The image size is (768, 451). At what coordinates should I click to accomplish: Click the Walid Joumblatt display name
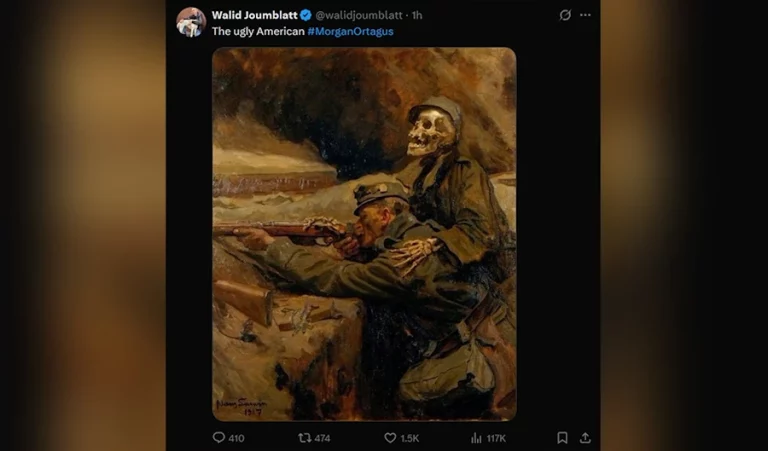pyautogui.click(x=254, y=15)
